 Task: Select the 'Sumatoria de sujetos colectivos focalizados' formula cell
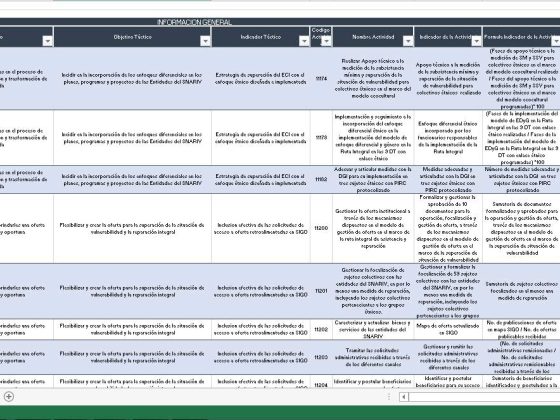tap(521, 291)
